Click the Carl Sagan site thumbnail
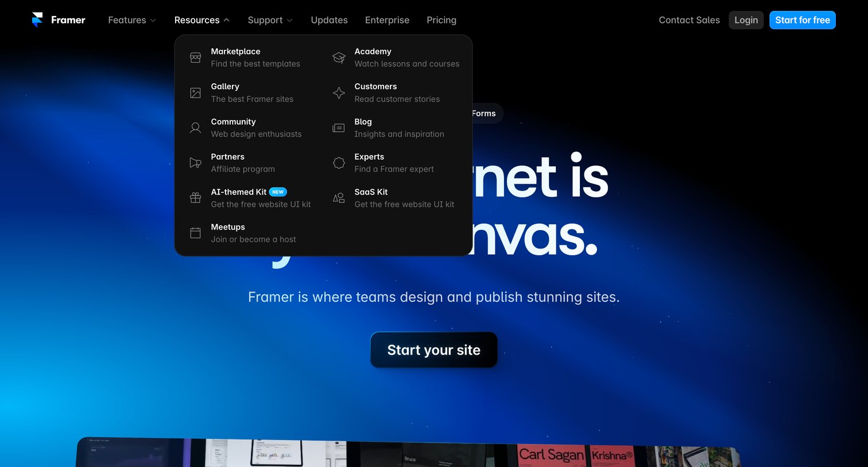The height and width of the screenshot is (467, 868). pos(552,456)
